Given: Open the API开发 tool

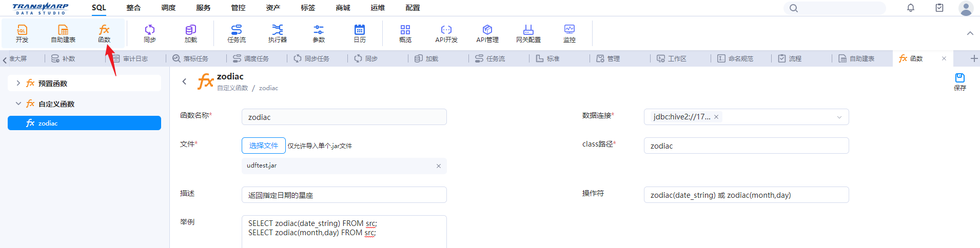Looking at the screenshot, I should point(446,34).
